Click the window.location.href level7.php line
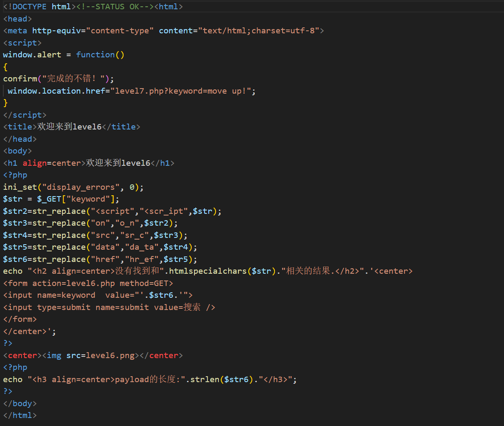 (132, 91)
